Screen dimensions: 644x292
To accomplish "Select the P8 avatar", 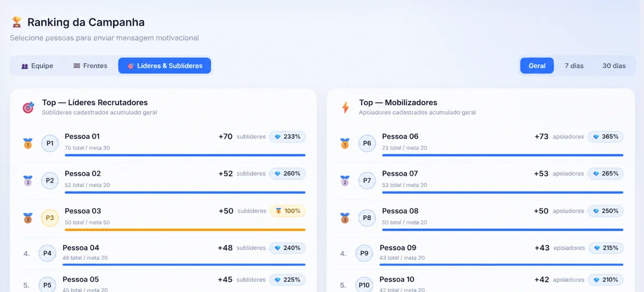I will (367, 218).
